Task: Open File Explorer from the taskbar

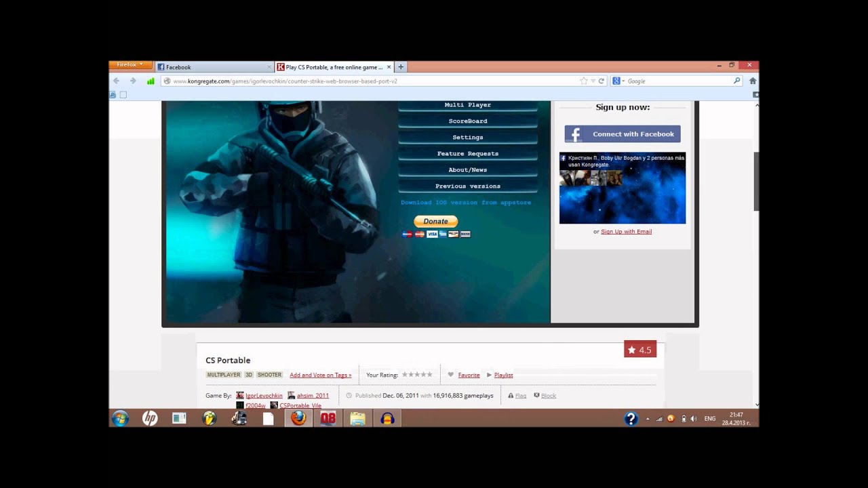Action: coord(357,418)
